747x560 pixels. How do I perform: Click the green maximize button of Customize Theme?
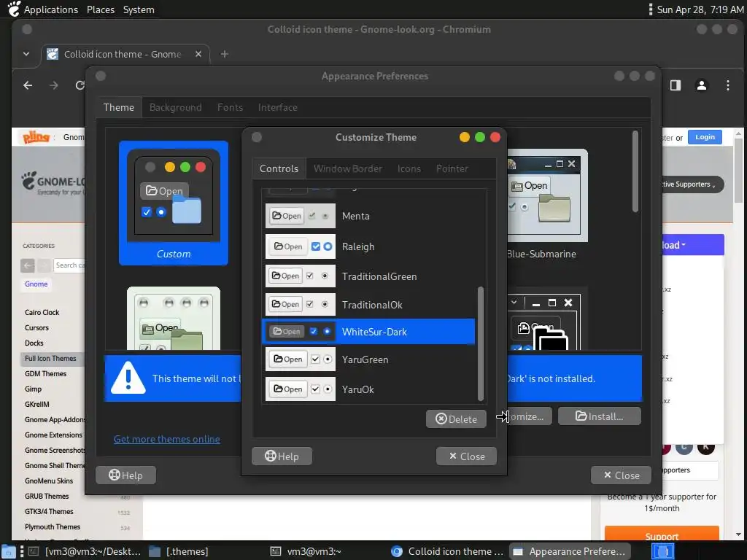[x=480, y=137]
